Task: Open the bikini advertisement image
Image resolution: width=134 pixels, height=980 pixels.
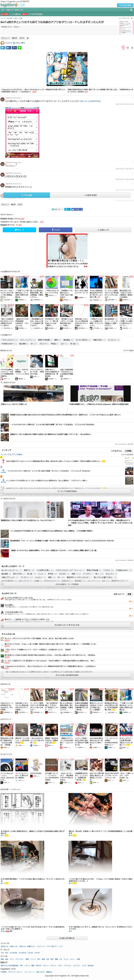Action: 67,251
